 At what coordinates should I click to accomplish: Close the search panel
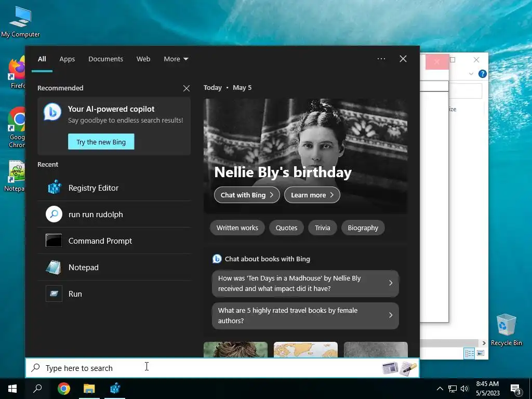(403, 59)
